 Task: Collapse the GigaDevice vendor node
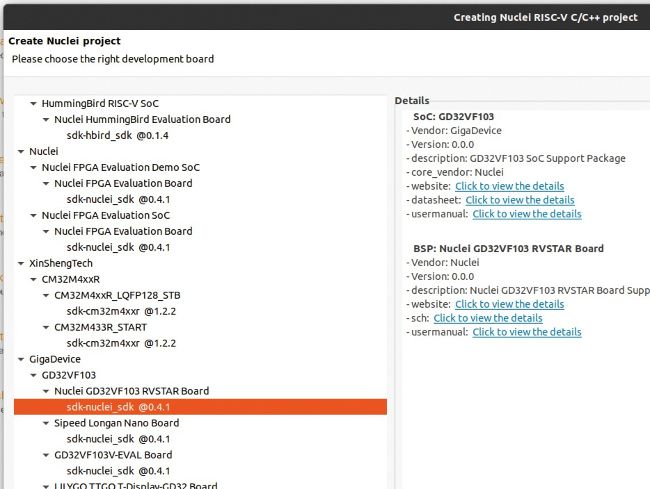tap(21, 359)
